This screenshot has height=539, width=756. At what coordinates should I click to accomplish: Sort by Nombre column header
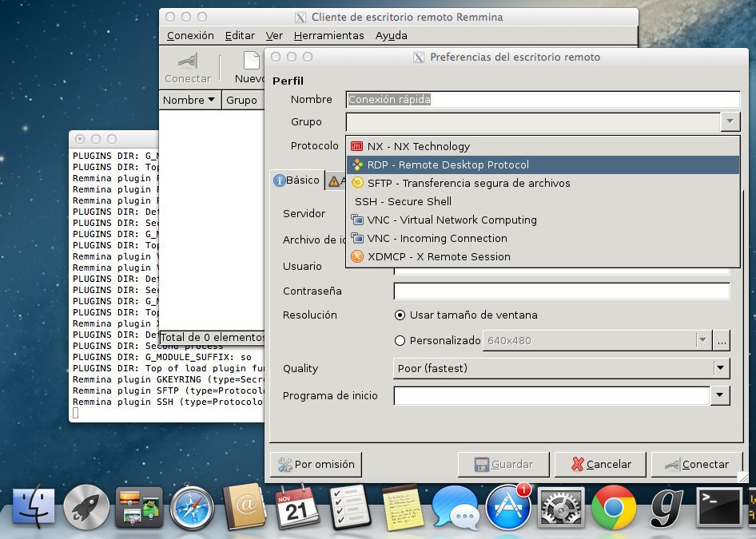coord(189,100)
